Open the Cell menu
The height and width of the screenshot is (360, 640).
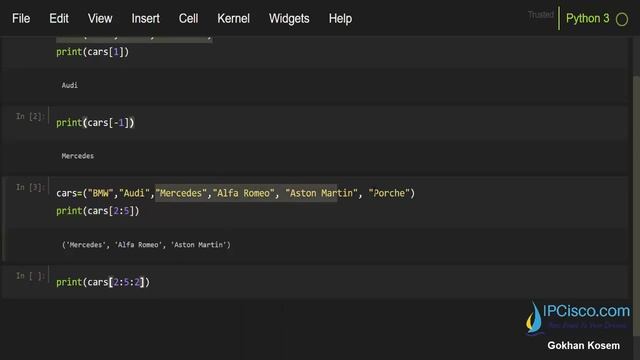click(188, 18)
